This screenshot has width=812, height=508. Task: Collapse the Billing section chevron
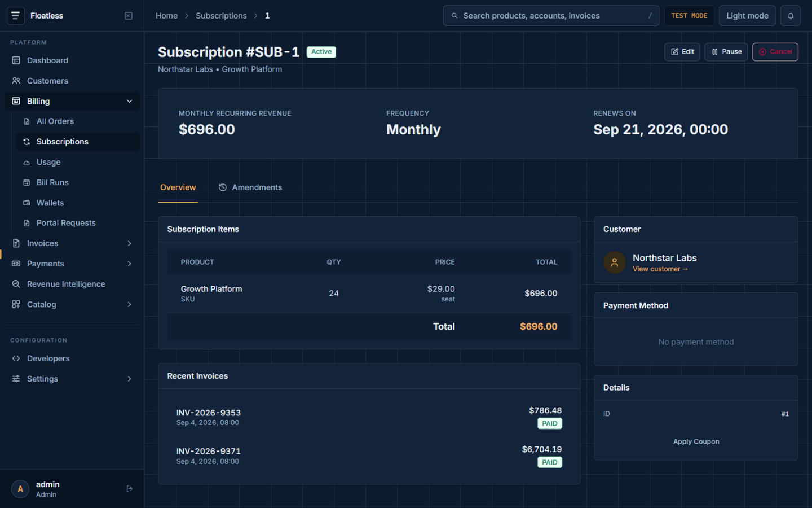point(129,101)
